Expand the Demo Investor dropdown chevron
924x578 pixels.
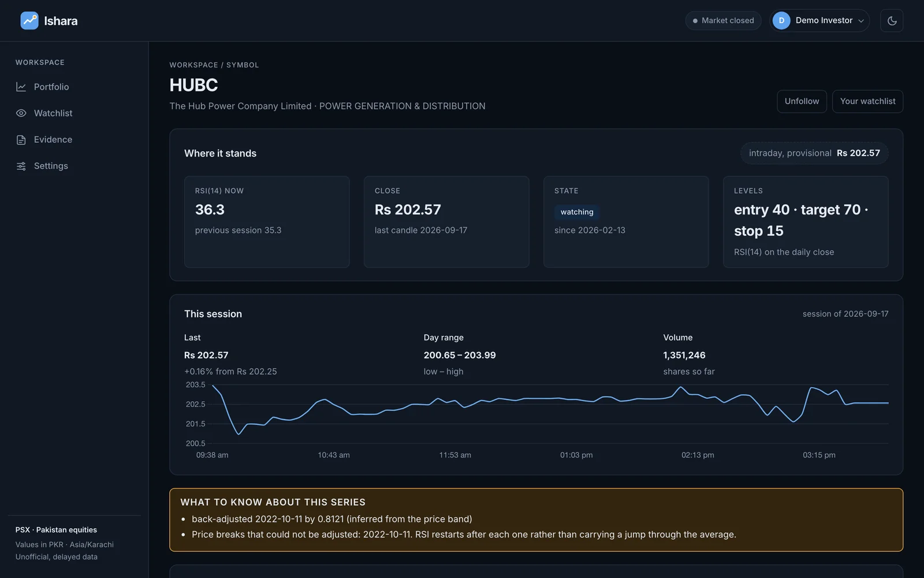coord(861,21)
